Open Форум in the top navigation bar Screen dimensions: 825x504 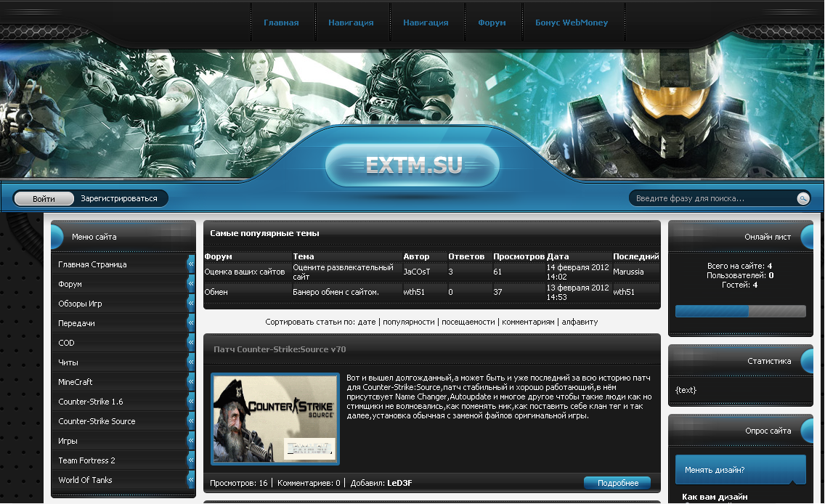pos(492,23)
